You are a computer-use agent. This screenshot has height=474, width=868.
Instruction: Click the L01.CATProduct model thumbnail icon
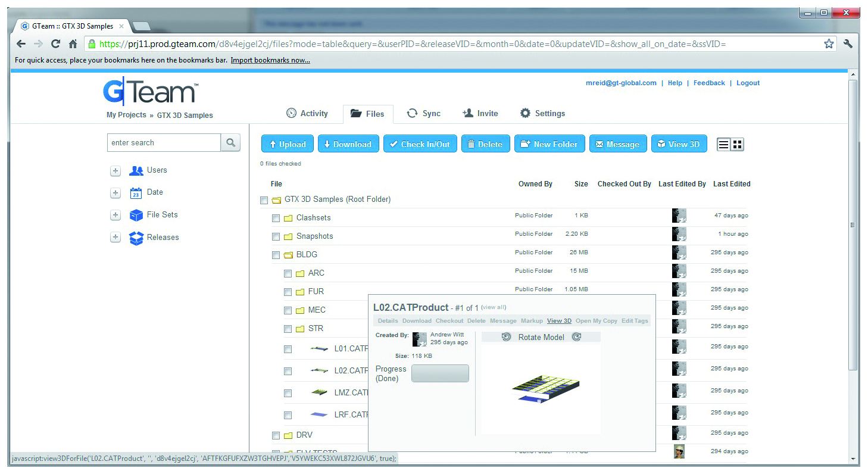coord(319,348)
